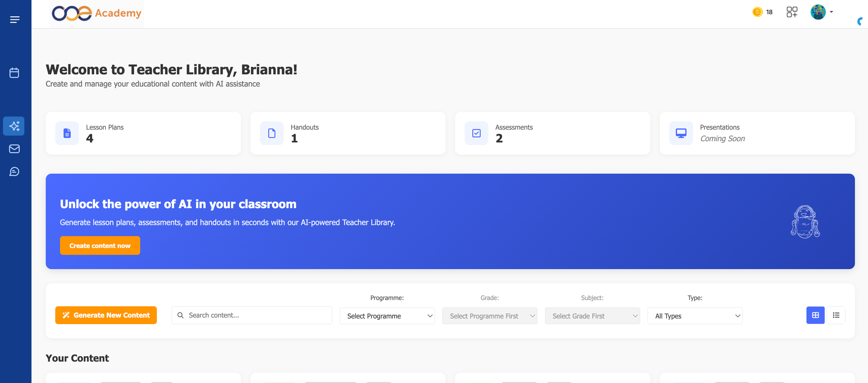The width and height of the screenshot is (868, 383).
Task: Open the All Types dropdown
Action: [695, 316]
